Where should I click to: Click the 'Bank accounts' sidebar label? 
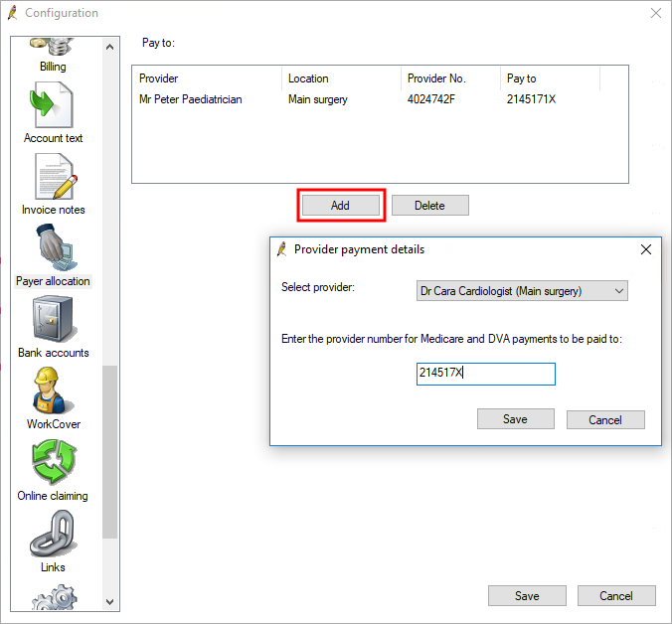54,353
